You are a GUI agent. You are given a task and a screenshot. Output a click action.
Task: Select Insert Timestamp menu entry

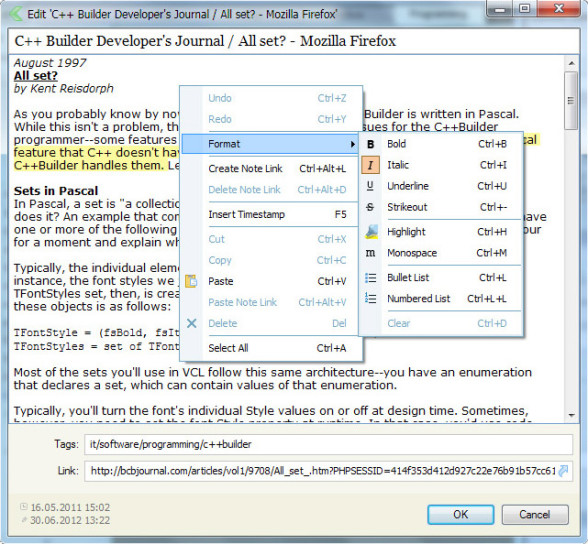(x=271, y=214)
